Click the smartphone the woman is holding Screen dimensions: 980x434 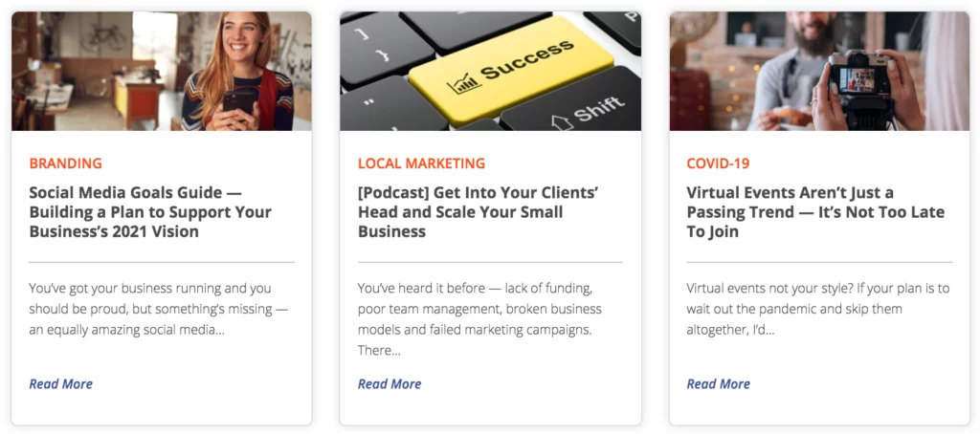click(237, 99)
